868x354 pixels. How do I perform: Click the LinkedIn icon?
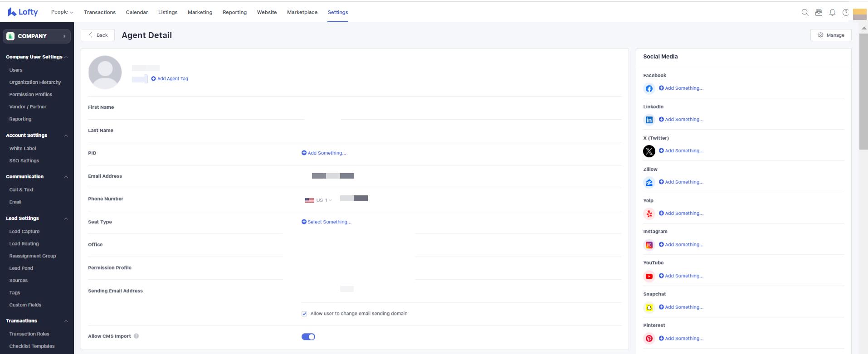[649, 120]
